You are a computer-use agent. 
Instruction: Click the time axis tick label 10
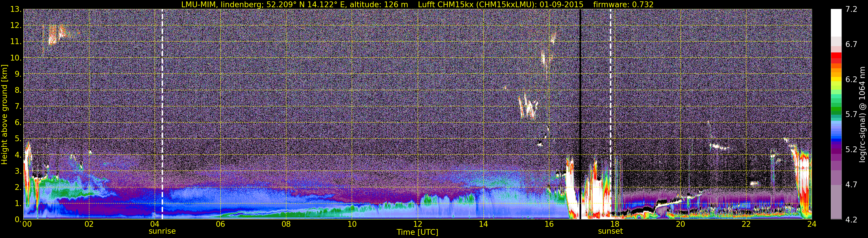click(x=352, y=224)
